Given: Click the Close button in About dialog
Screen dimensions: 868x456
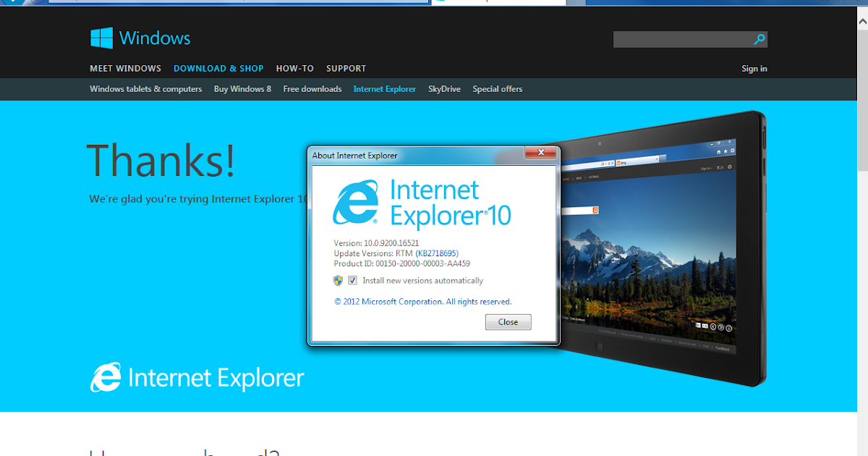Looking at the screenshot, I should [508, 322].
